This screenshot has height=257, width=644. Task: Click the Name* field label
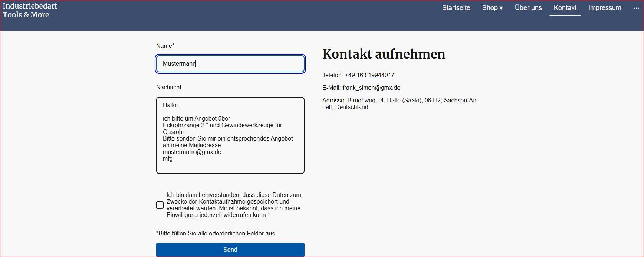165,46
